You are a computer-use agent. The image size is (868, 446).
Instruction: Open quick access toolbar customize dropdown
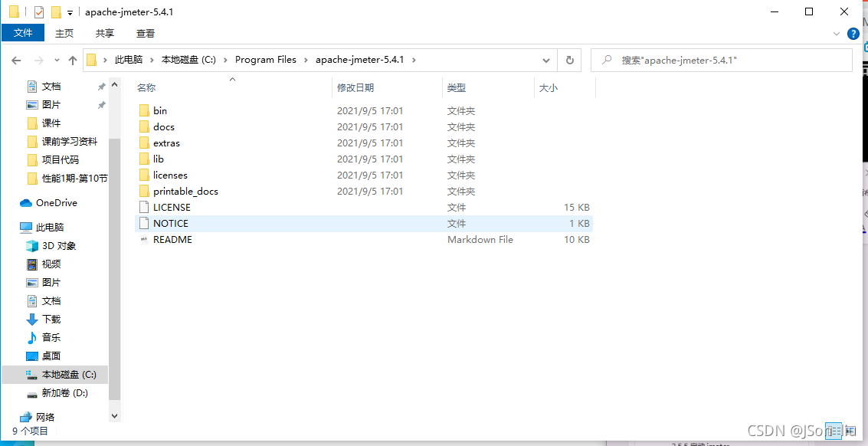[70, 12]
